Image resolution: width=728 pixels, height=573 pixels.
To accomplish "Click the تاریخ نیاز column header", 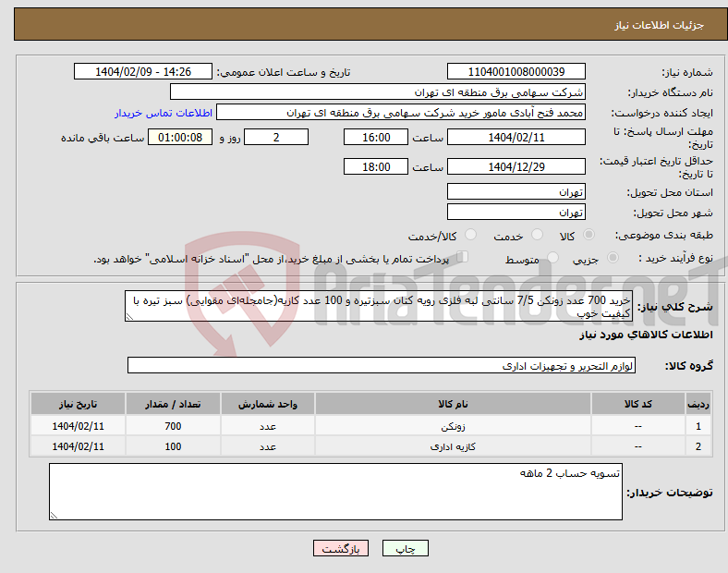I will (x=78, y=404).
